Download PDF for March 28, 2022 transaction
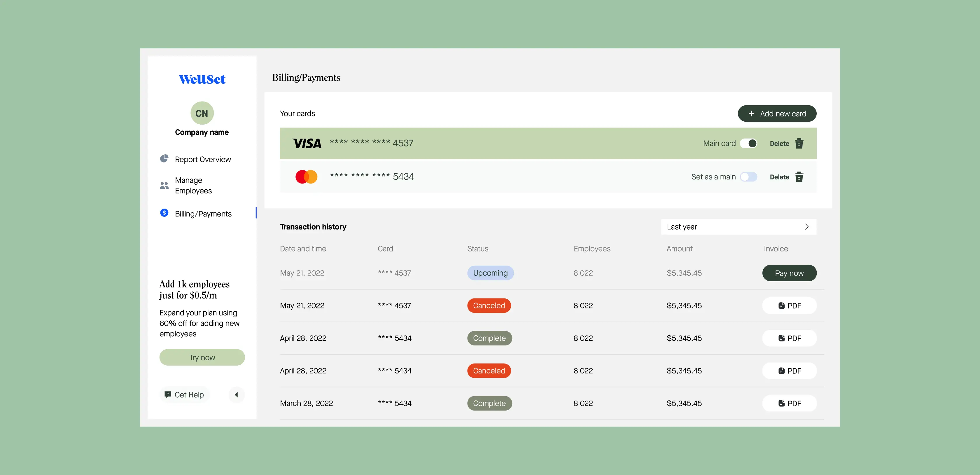This screenshot has width=980, height=475. tap(789, 404)
